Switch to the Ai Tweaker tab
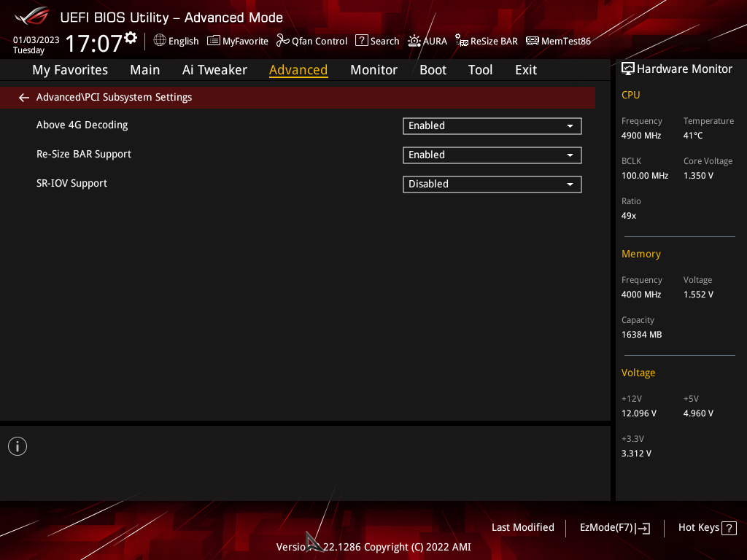The image size is (747, 560). [x=214, y=69]
